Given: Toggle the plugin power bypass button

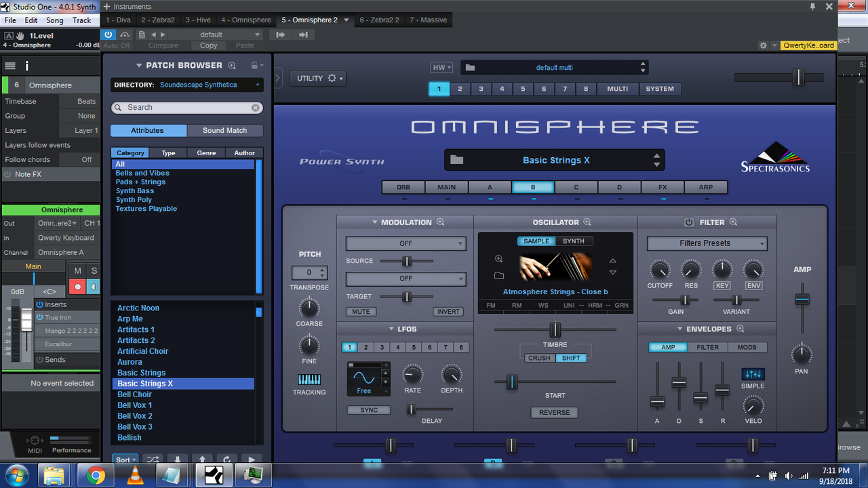Looking at the screenshot, I should point(109,35).
